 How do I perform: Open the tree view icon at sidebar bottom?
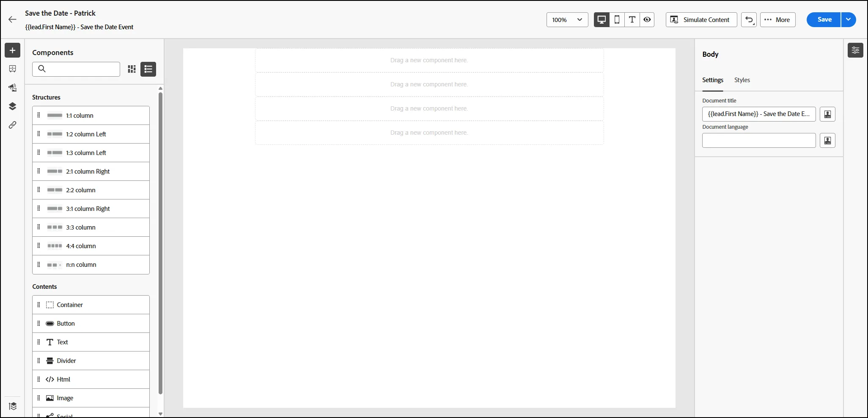pyautogui.click(x=13, y=406)
